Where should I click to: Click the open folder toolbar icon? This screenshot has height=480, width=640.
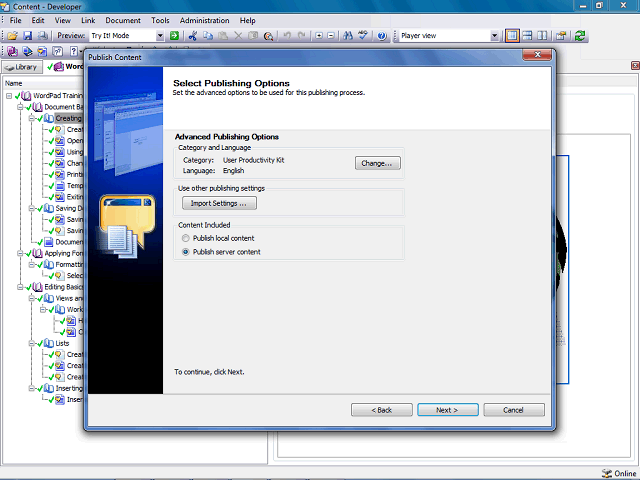click(x=13, y=36)
